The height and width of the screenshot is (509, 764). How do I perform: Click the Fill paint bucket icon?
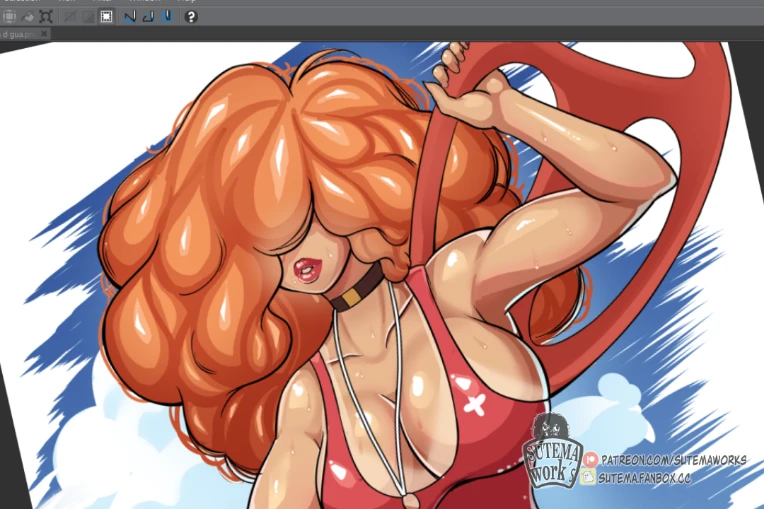click(x=28, y=17)
